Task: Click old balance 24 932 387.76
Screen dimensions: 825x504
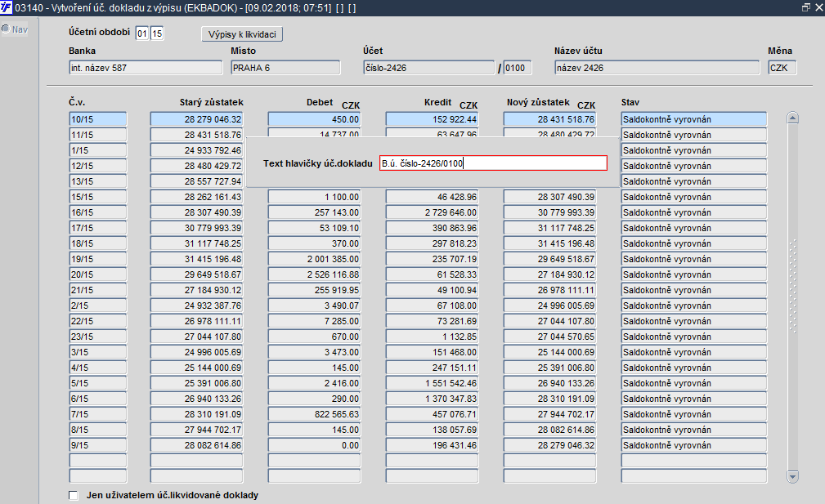Action: pyautogui.click(x=197, y=306)
